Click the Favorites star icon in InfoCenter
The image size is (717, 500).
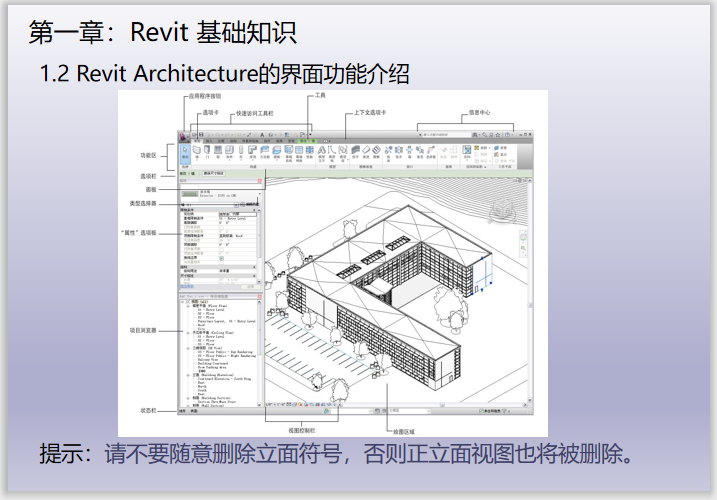499,134
